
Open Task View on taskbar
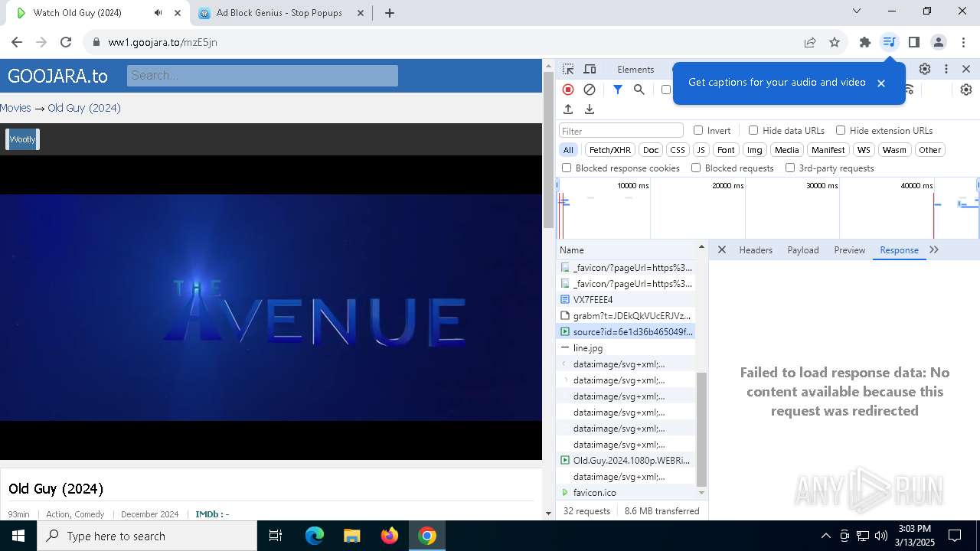(x=276, y=536)
